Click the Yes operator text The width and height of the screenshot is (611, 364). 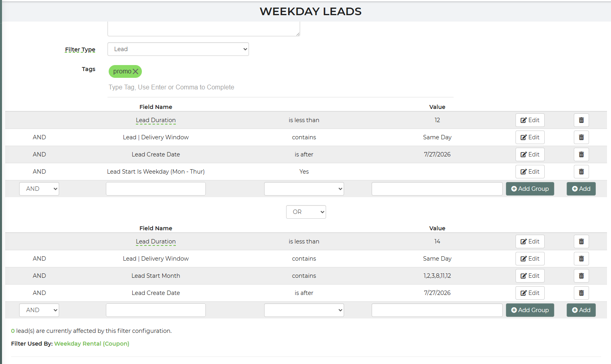coord(304,172)
